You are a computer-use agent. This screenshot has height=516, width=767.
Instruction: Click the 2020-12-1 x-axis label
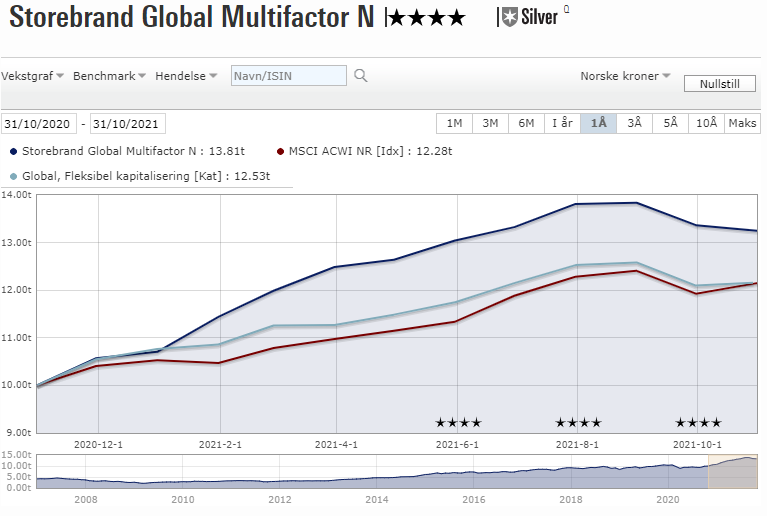coord(98,445)
